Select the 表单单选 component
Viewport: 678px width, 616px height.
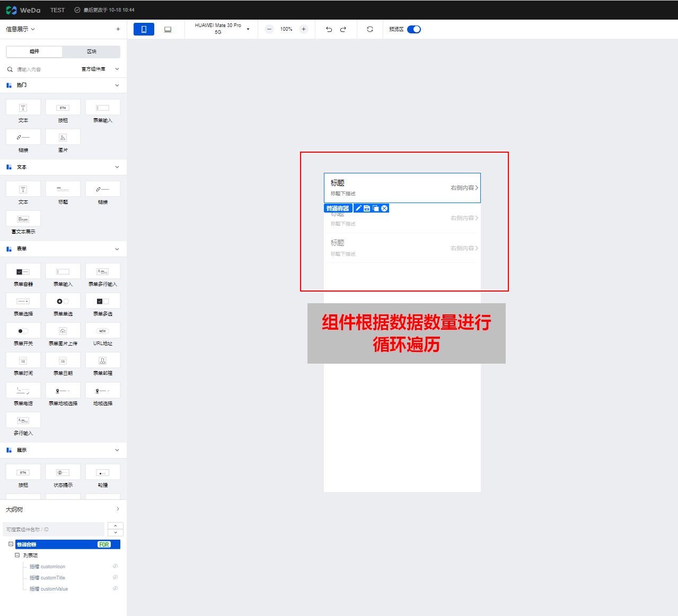[63, 305]
